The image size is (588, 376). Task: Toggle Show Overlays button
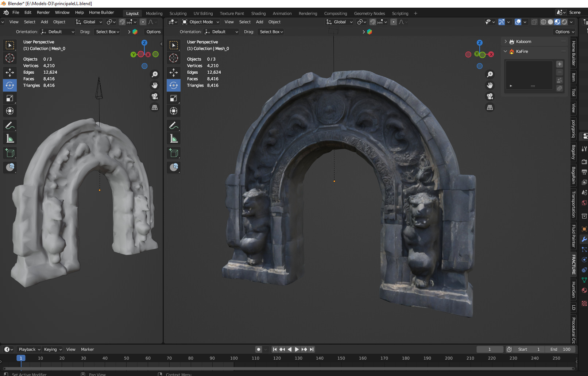pyautogui.click(x=518, y=22)
